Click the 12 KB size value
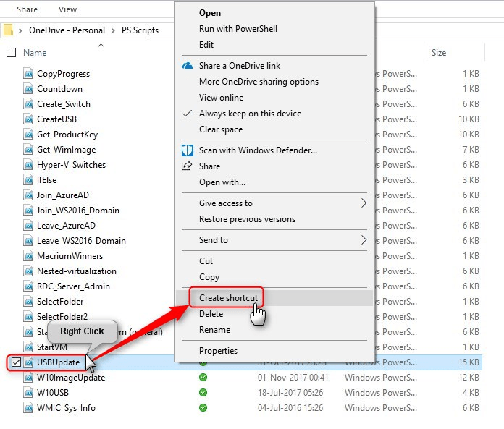Image resolution: width=504 pixels, height=429 pixels. (x=469, y=378)
